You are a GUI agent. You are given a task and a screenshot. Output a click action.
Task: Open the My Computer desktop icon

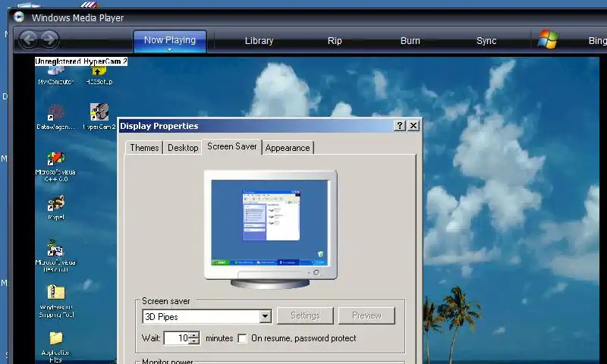pyautogui.click(x=56, y=74)
